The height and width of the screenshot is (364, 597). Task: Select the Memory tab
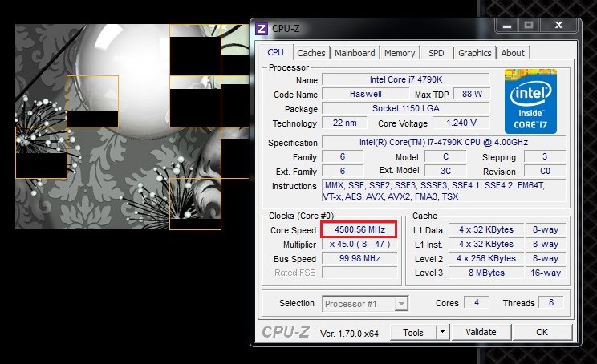(400, 53)
